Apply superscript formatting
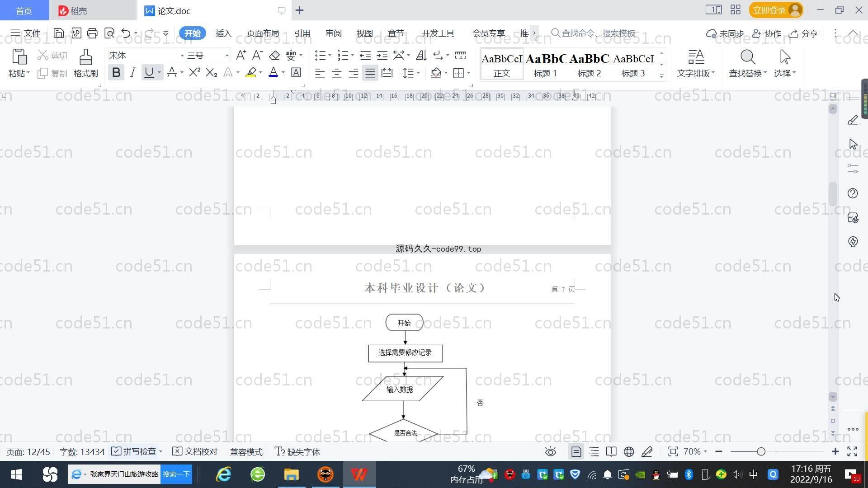This screenshot has height=488, width=868. (x=194, y=72)
